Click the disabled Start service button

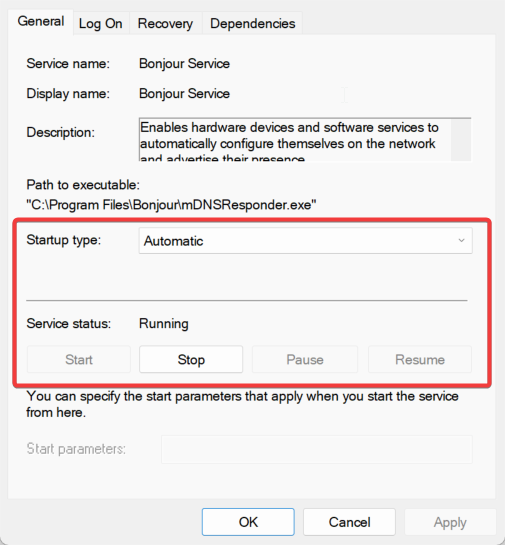click(79, 359)
